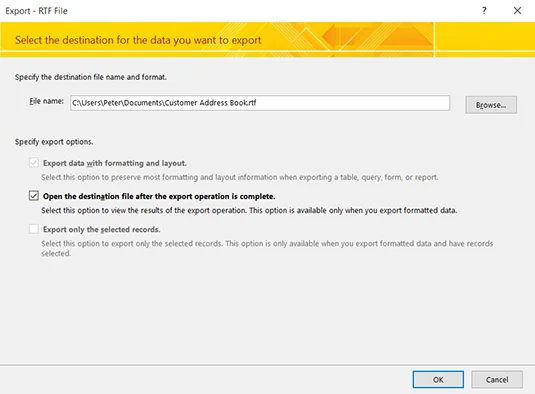Uncheck Open the destination file after export
The height and width of the screenshot is (394, 535).
(x=33, y=195)
